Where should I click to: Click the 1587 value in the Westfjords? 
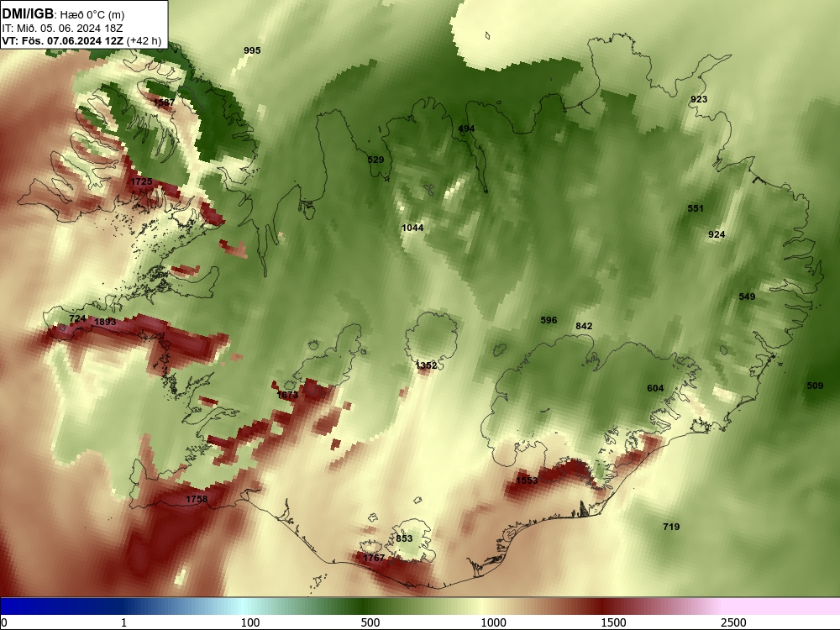tap(164, 102)
